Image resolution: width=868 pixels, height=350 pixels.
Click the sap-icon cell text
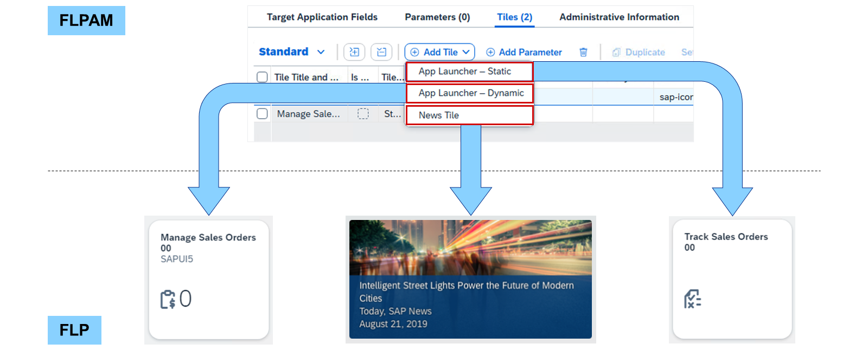tap(676, 97)
